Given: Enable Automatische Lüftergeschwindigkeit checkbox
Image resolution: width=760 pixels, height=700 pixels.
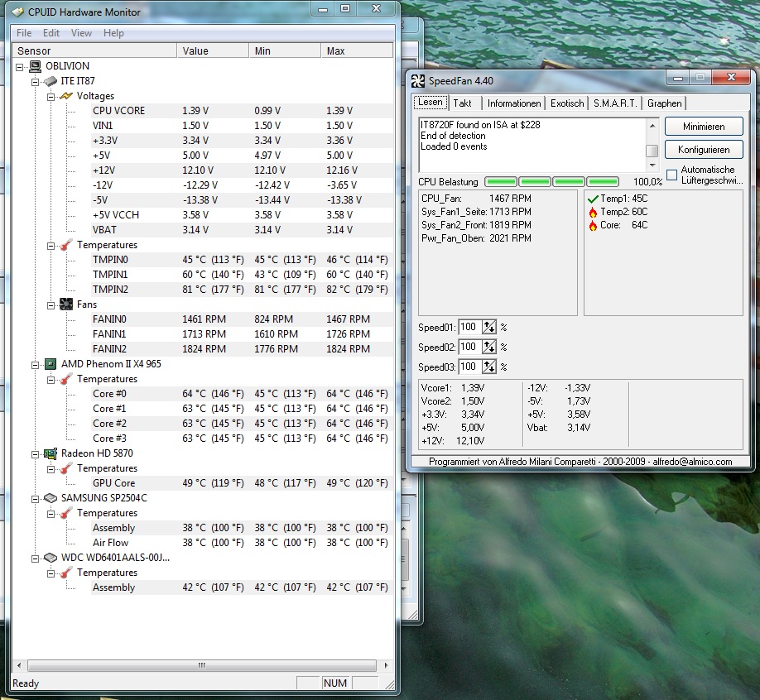Looking at the screenshot, I should 671,175.
